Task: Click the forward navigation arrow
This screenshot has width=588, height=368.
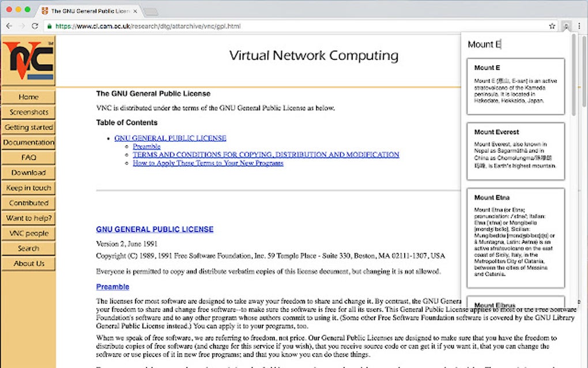Action: tap(22, 26)
